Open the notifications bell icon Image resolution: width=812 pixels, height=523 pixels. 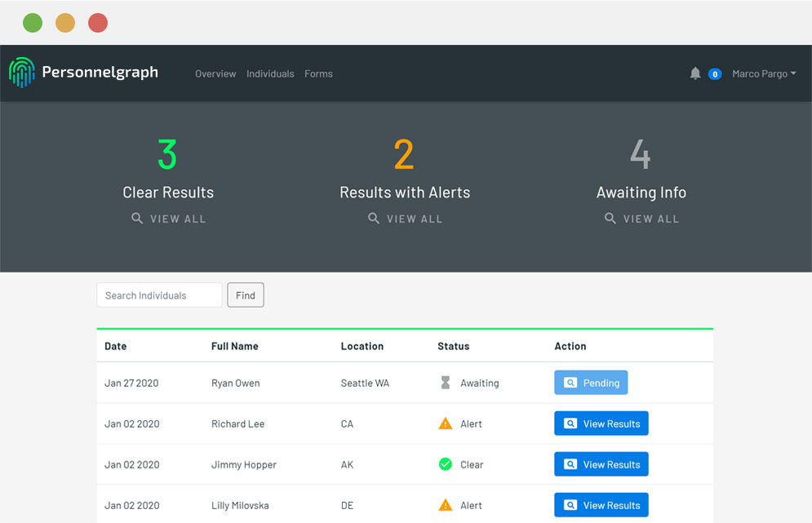[695, 73]
